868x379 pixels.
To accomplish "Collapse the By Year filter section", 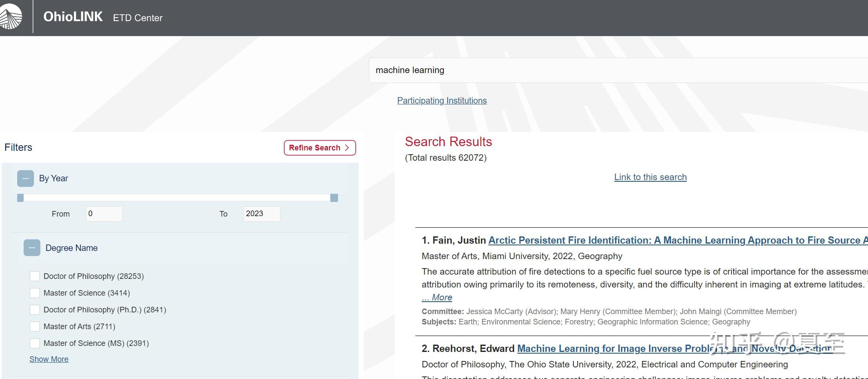I will click(25, 178).
